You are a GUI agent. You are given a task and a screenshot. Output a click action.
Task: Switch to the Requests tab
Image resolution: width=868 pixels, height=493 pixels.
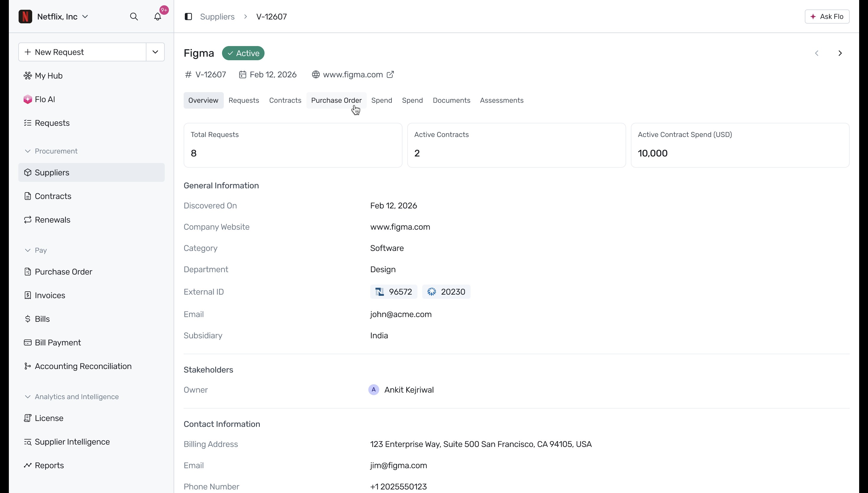tap(244, 101)
